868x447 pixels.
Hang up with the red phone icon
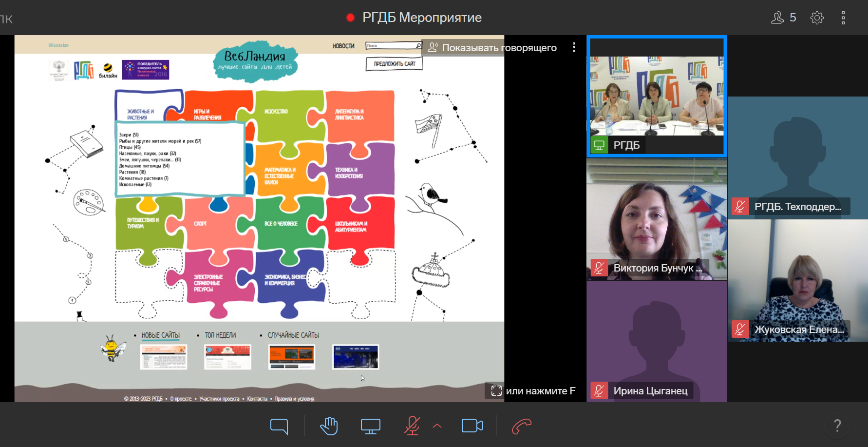522,427
